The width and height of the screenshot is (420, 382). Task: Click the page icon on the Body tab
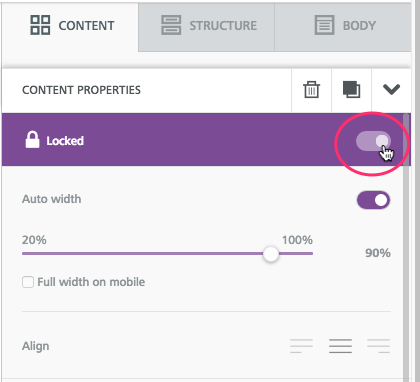coord(324,25)
